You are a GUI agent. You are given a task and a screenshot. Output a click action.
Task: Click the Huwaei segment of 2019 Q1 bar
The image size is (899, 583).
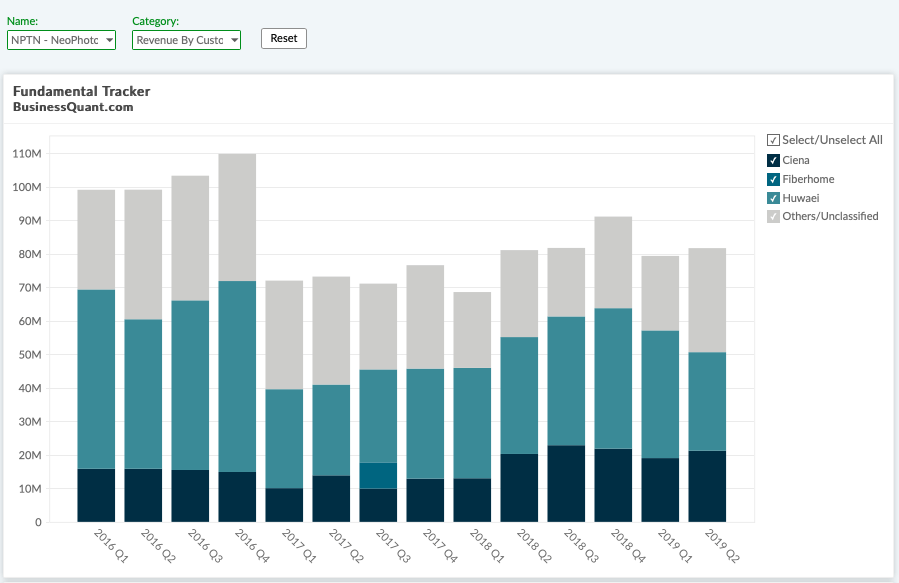coord(660,394)
